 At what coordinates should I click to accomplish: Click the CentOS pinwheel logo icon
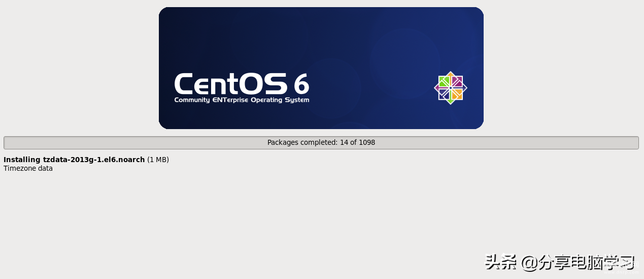point(450,88)
